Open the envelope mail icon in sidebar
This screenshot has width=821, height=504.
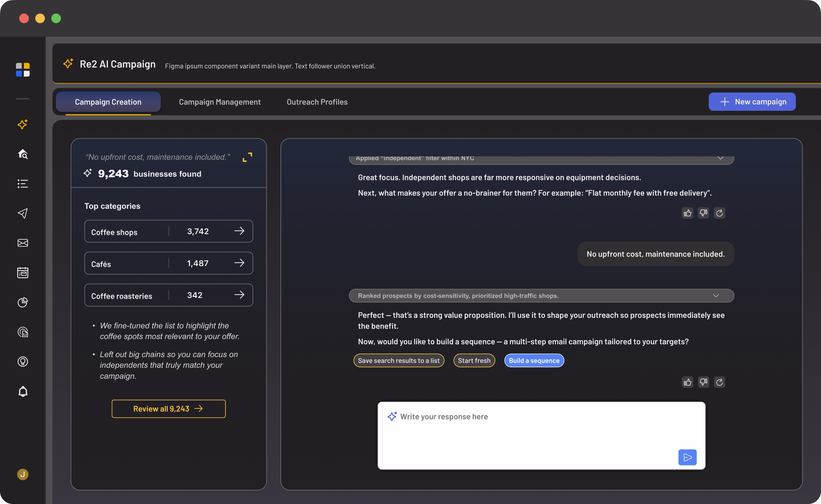coord(23,243)
